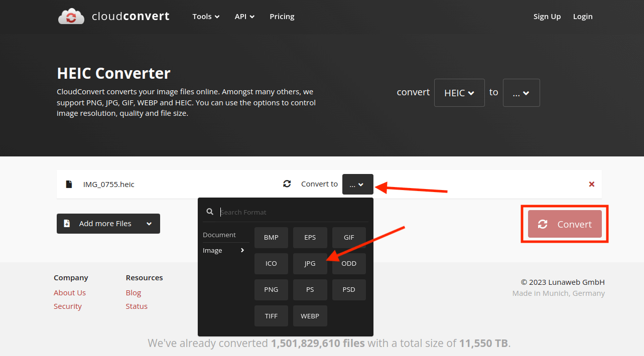Select the Document format category

point(219,235)
